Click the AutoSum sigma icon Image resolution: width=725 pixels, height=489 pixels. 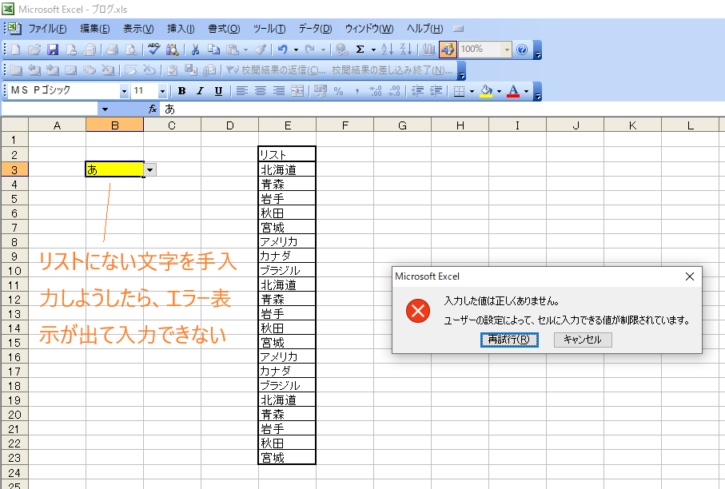coord(360,49)
